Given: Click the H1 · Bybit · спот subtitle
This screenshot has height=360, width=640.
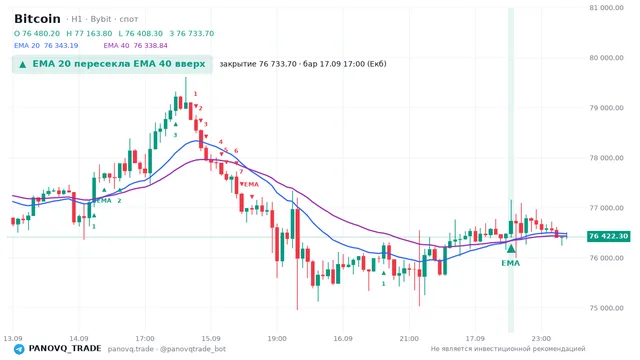Looking at the screenshot, I should [x=102, y=19].
